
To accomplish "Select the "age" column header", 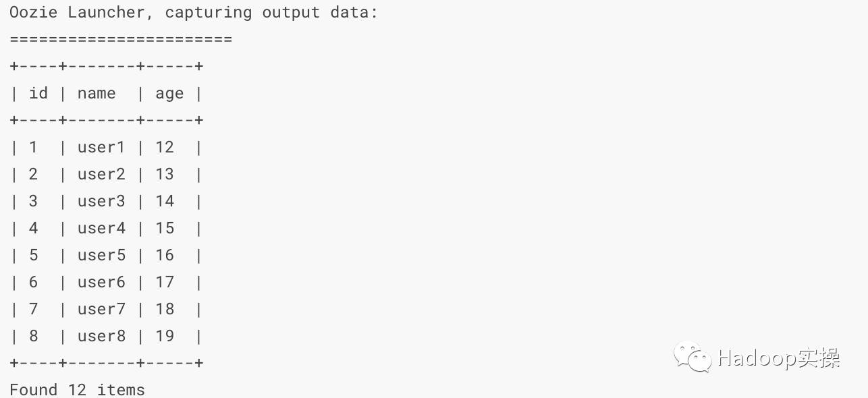I will point(169,94).
